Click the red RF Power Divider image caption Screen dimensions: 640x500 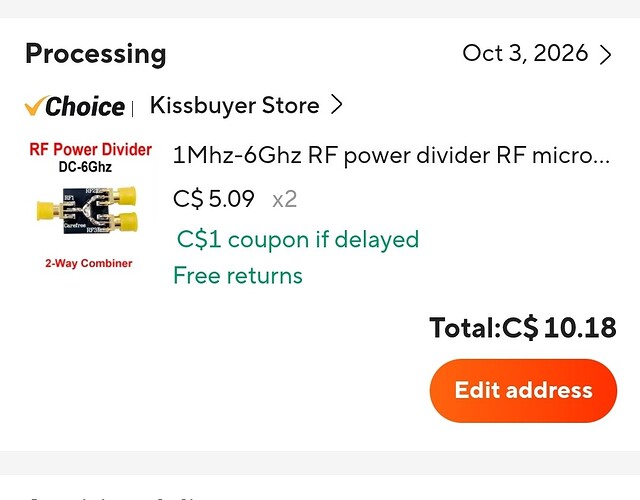click(91, 149)
